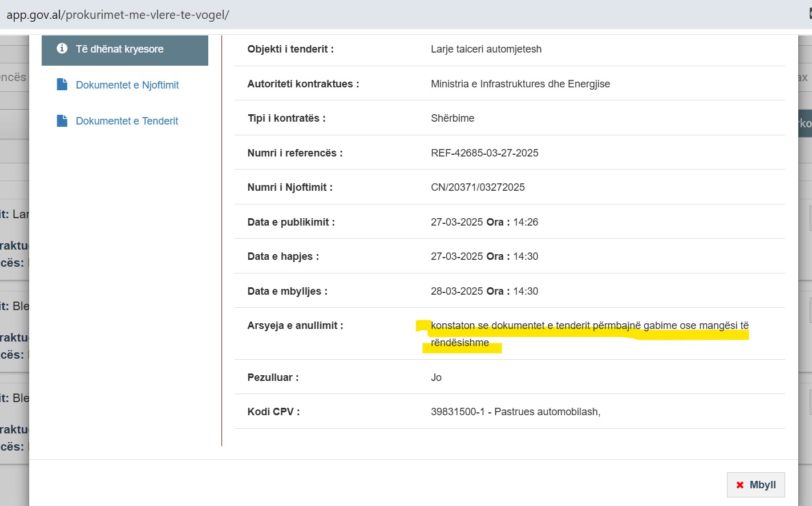Screen dimensions: 812x506
Task: Click the highlighted cancellation reason text
Action: point(589,326)
